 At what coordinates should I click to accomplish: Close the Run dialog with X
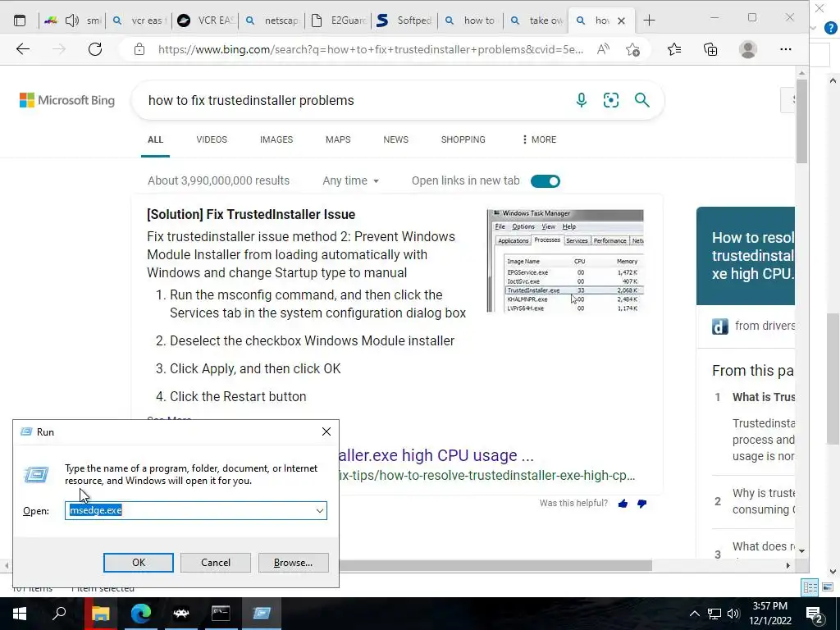click(326, 431)
